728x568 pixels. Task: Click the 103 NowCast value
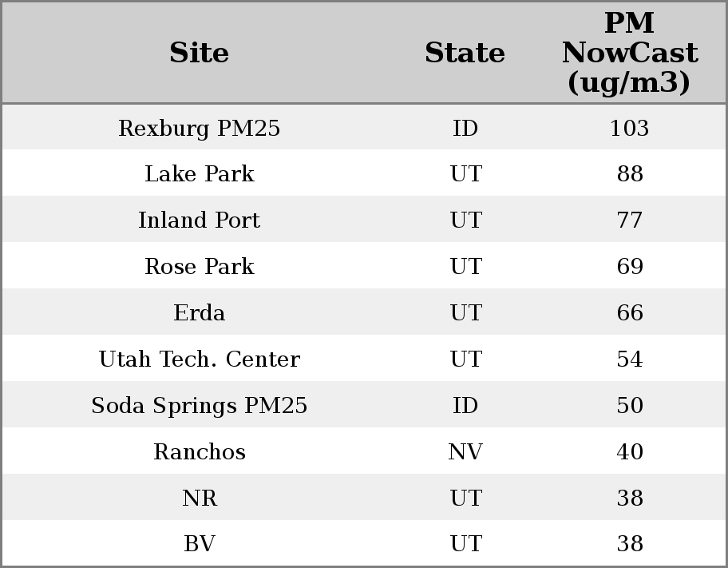click(x=629, y=129)
